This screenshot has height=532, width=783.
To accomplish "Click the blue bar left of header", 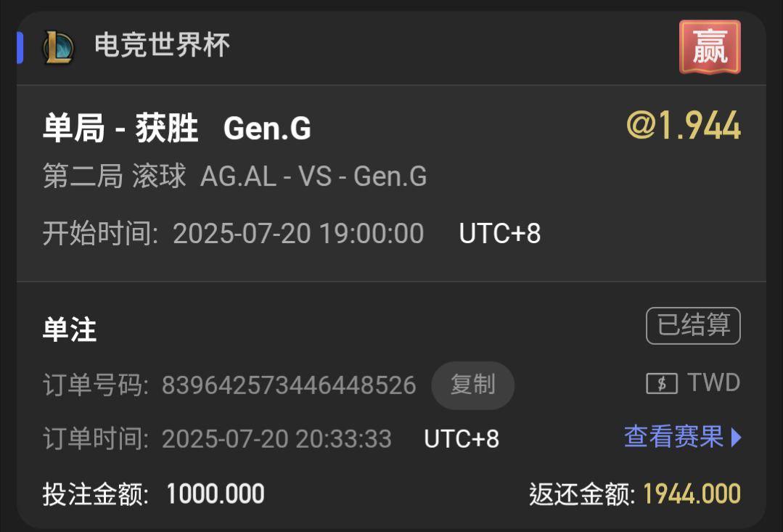I will click(20, 47).
